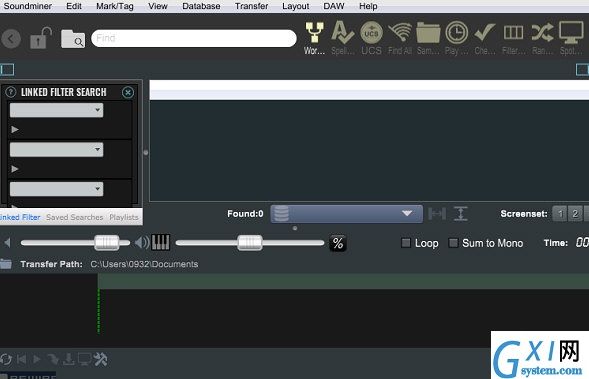This screenshot has height=379, width=589.
Task: Expand the first filter disclosure triangle
Action: click(15, 130)
